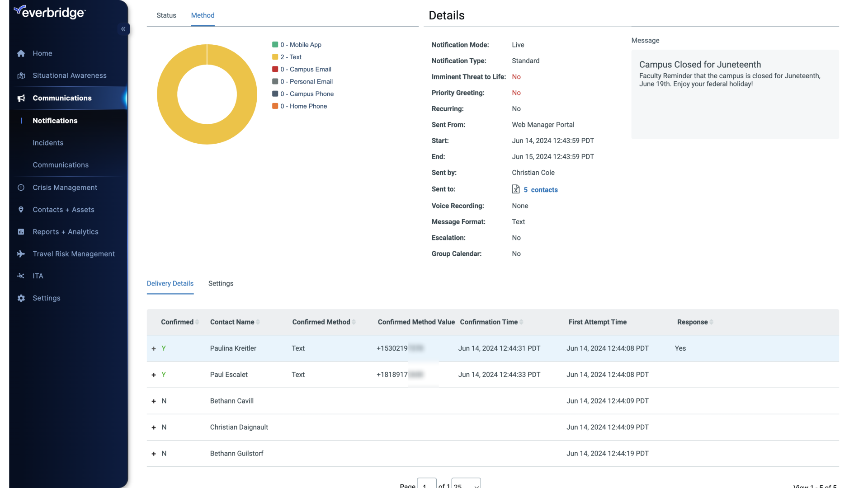The width and height of the screenshot is (868, 488).
Task: Toggle sorting on the Response column
Action: (711, 322)
